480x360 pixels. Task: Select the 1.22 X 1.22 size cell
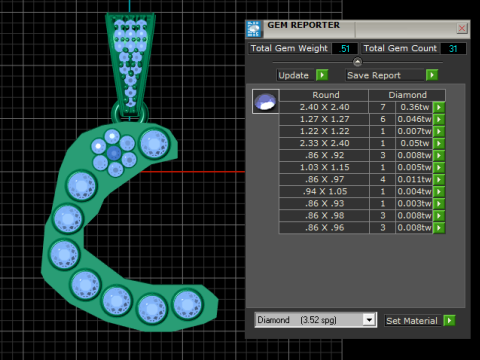click(324, 131)
